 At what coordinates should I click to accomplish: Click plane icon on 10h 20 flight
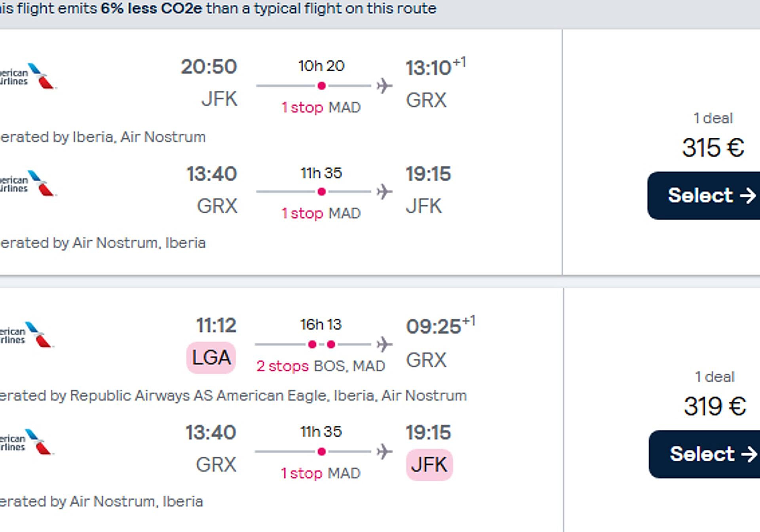click(384, 85)
